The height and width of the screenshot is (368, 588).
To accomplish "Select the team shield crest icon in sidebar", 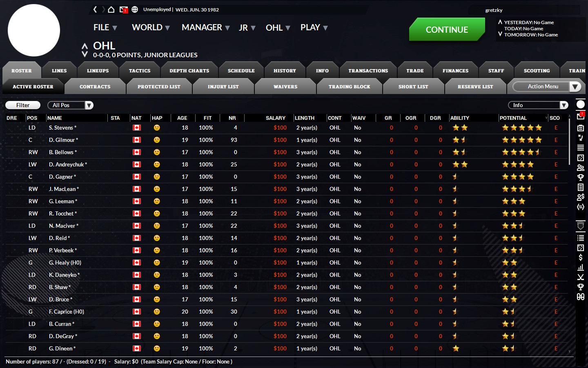I will click(x=580, y=225).
